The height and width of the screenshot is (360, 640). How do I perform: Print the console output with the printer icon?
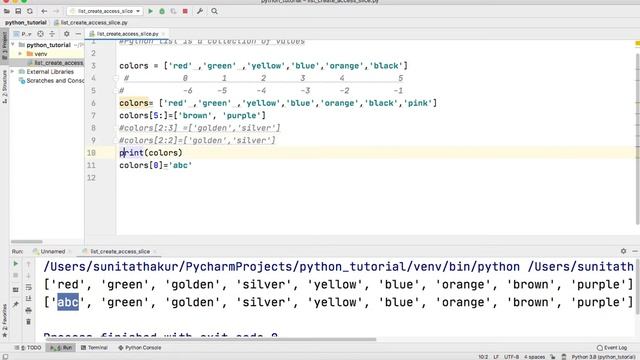29,310
